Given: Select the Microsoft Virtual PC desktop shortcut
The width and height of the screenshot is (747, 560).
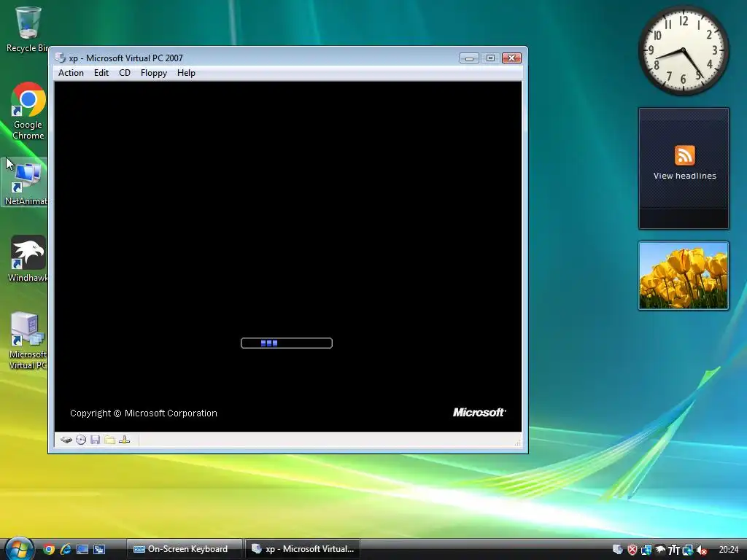Looking at the screenshot, I should click(x=28, y=340).
